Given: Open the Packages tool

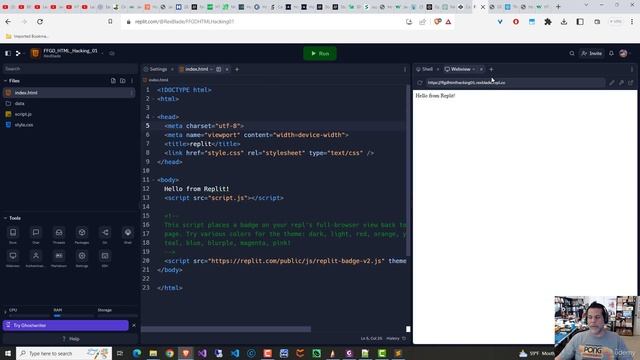Looking at the screenshot, I should click(x=82, y=235).
